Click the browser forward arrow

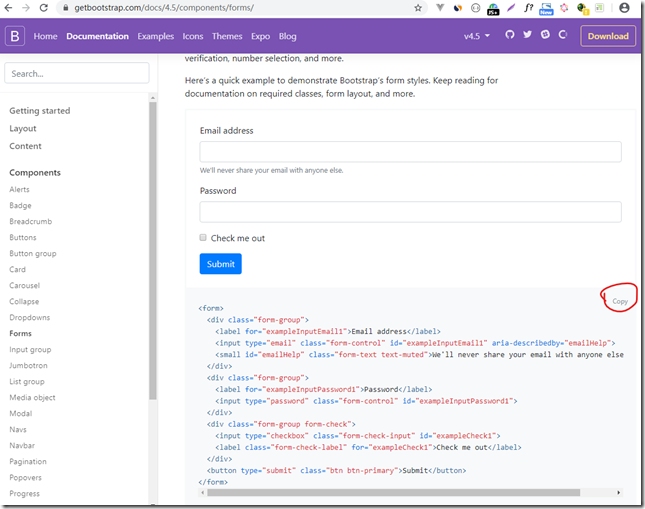tap(26, 8)
